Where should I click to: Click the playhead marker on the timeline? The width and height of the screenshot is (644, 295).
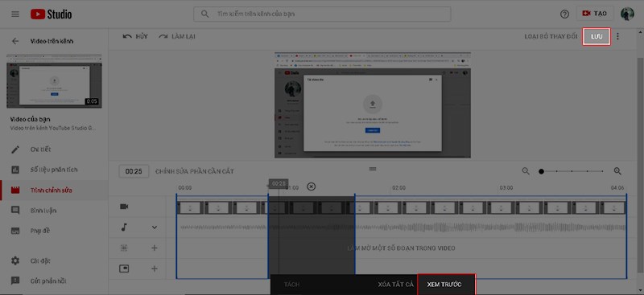pyautogui.click(x=279, y=183)
